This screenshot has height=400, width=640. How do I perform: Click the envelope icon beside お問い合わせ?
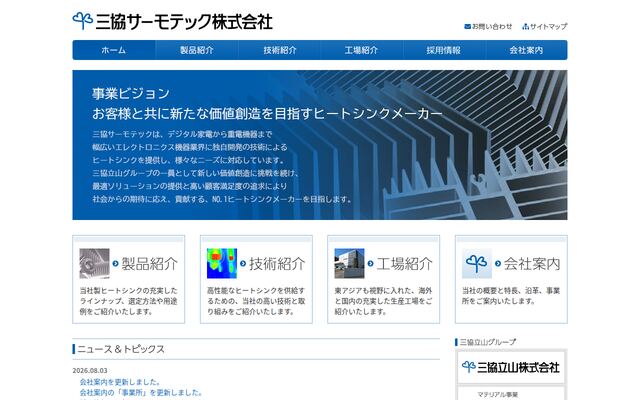[468, 27]
